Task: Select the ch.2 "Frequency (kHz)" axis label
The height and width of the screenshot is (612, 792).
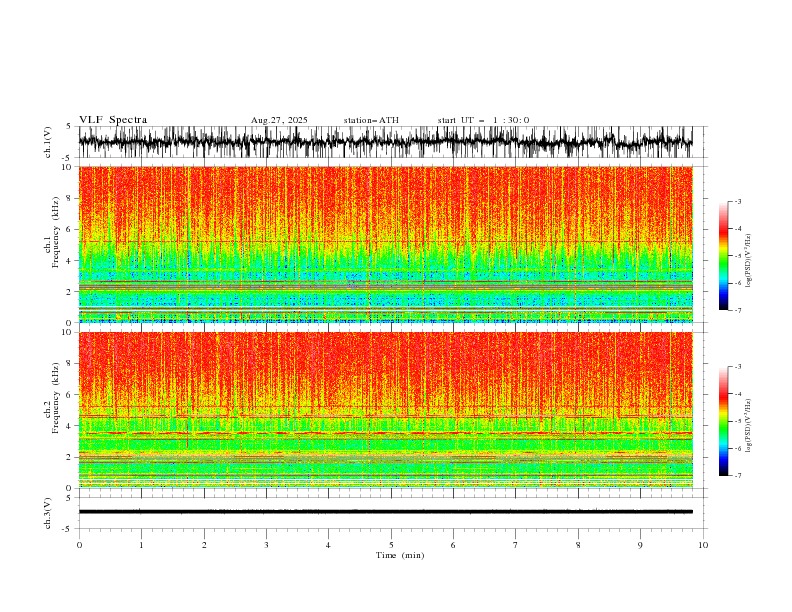Action: (56, 398)
